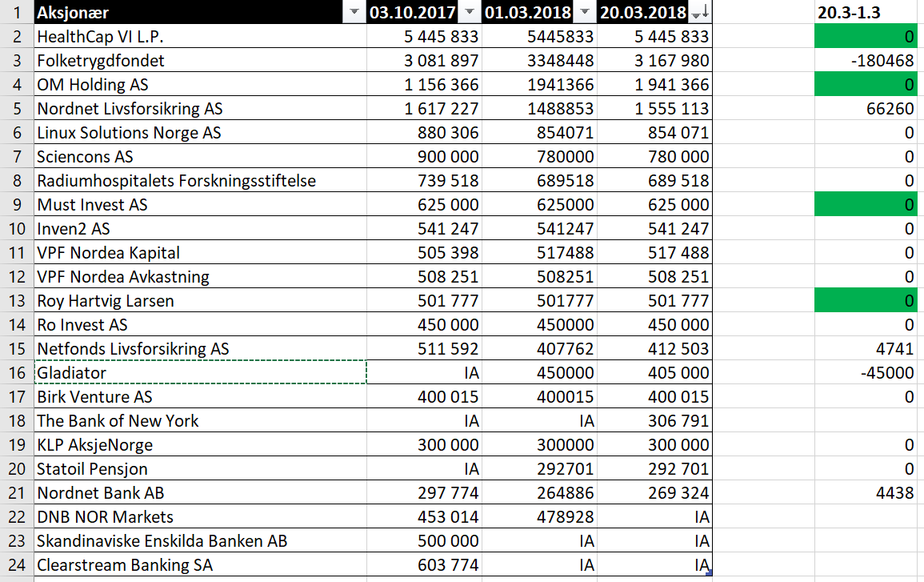Select the "412 503" value cell
Image resolution: width=924 pixels, height=582 pixels.
(655, 348)
